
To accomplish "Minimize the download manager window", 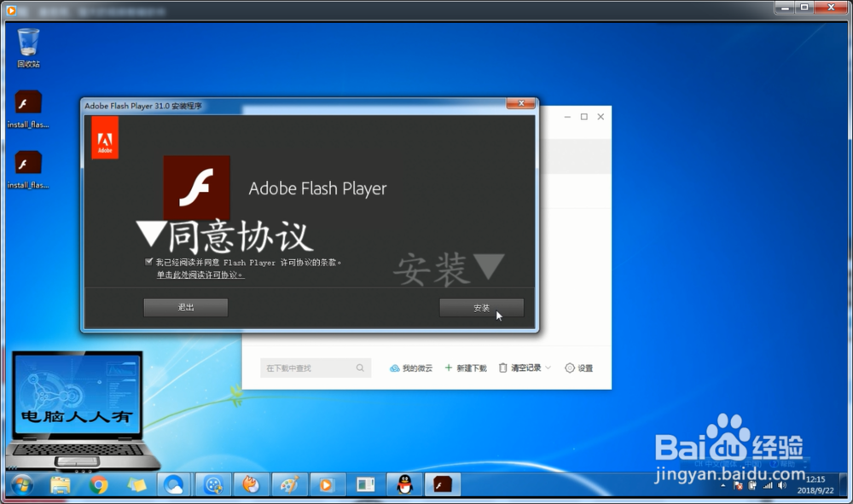I will click(x=567, y=117).
